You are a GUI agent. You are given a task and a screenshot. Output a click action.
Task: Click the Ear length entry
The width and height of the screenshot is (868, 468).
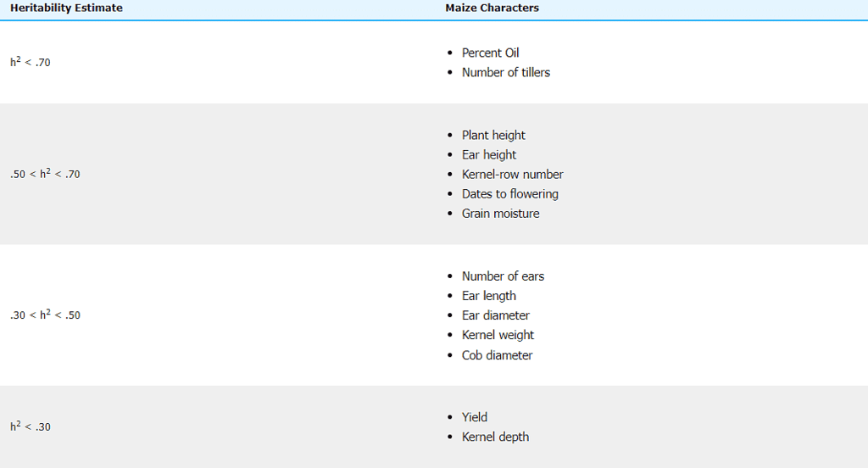pyautogui.click(x=489, y=296)
